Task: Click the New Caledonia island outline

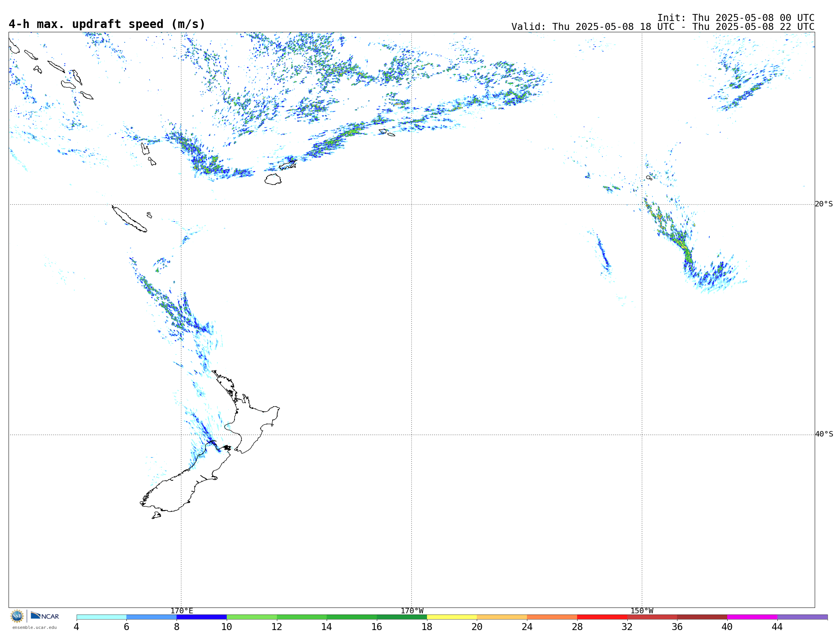Action: 129,219
